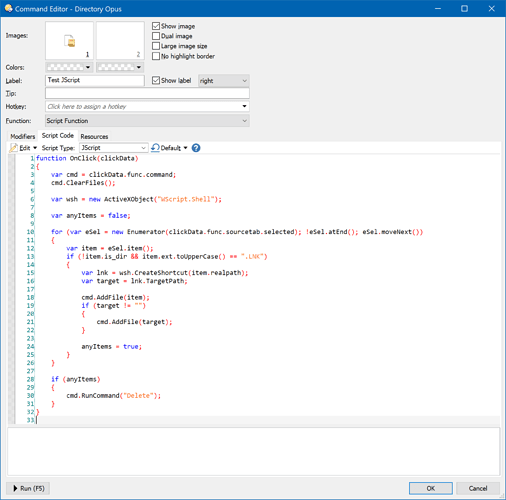Viewport: 506px width, 500px height.
Task: Click the Run play arrow button
Action: (28, 488)
